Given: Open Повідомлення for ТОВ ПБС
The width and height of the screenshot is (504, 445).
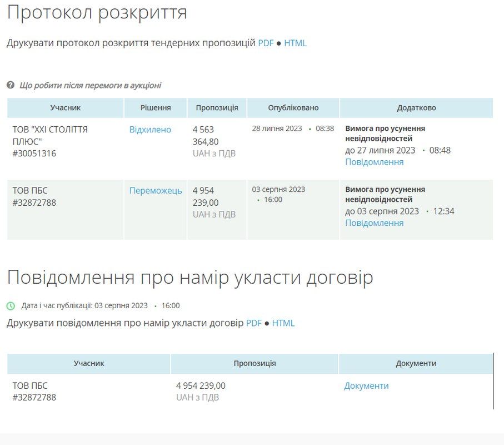Looking at the screenshot, I should pos(373,222).
